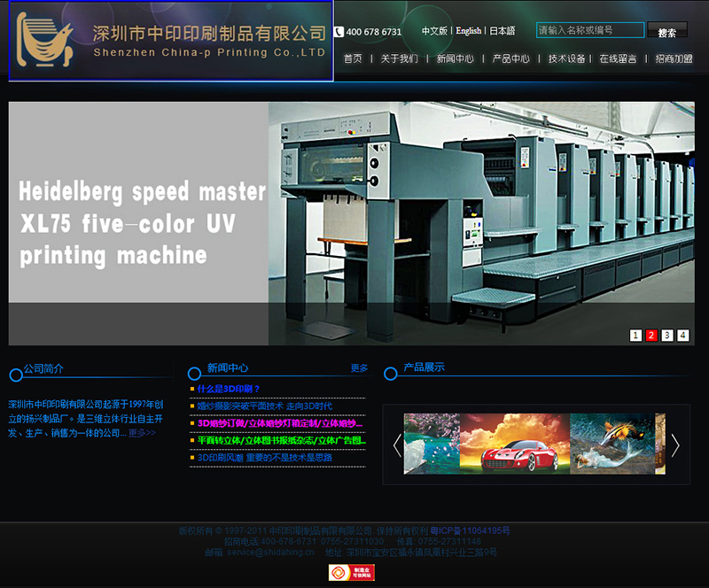Click the previous arrow in product carousel
The image size is (709, 588).
pyautogui.click(x=396, y=445)
